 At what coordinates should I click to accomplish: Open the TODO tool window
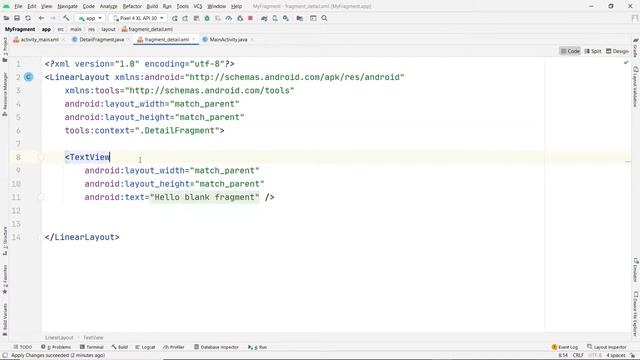(22, 347)
